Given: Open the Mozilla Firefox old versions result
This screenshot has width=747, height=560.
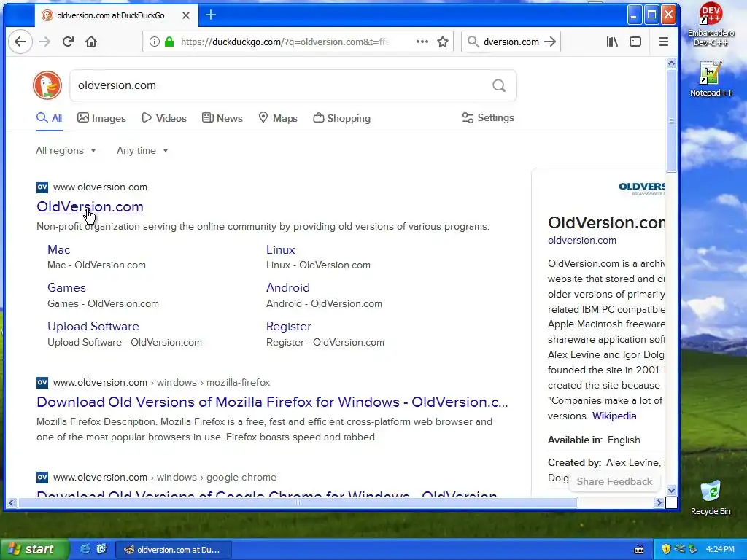Looking at the screenshot, I should tap(273, 402).
